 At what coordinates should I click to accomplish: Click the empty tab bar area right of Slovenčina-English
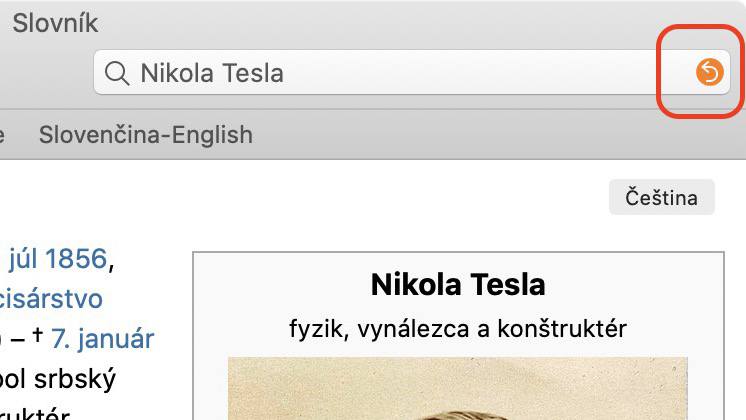(500, 135)
